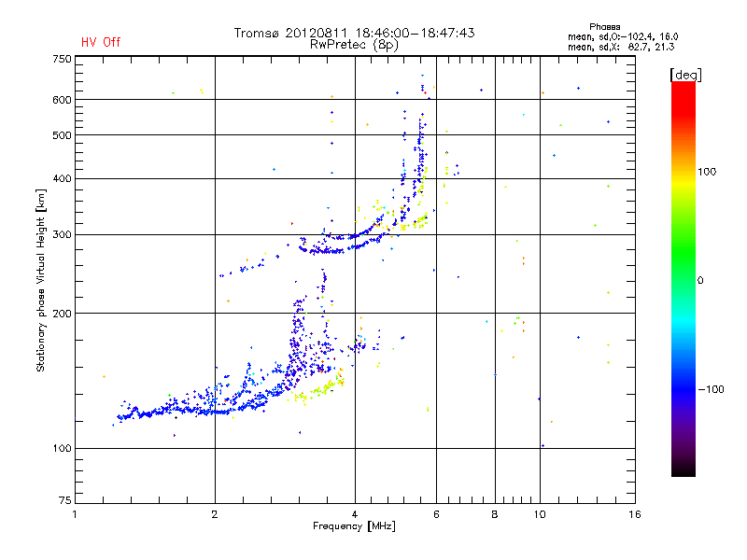This screenshot has width=747, height=560.
Task: Select the 'mean, sd,O:-102.4, 16.0' line
Action: [623, 37]
